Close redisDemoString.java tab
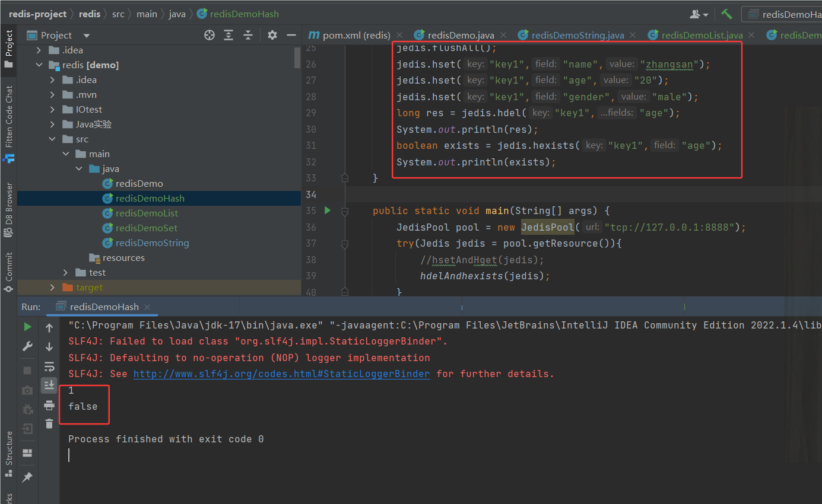The height and width of the screenshot is (504, 822). [x=632, y=36]
